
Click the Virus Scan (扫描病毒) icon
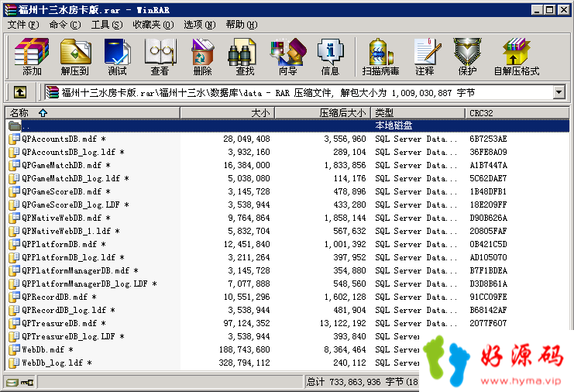[x=380, y=57]
